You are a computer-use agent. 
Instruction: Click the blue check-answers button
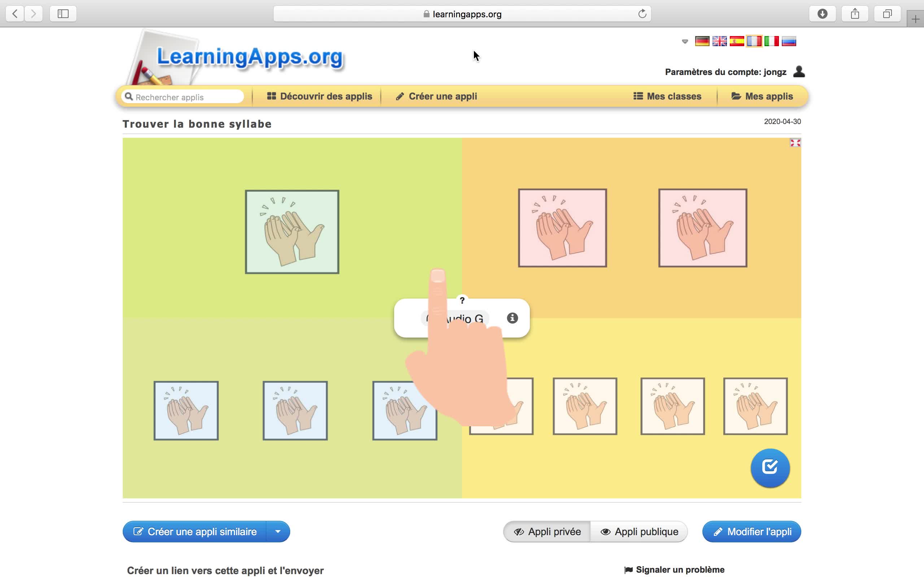[x=770, y=467]
